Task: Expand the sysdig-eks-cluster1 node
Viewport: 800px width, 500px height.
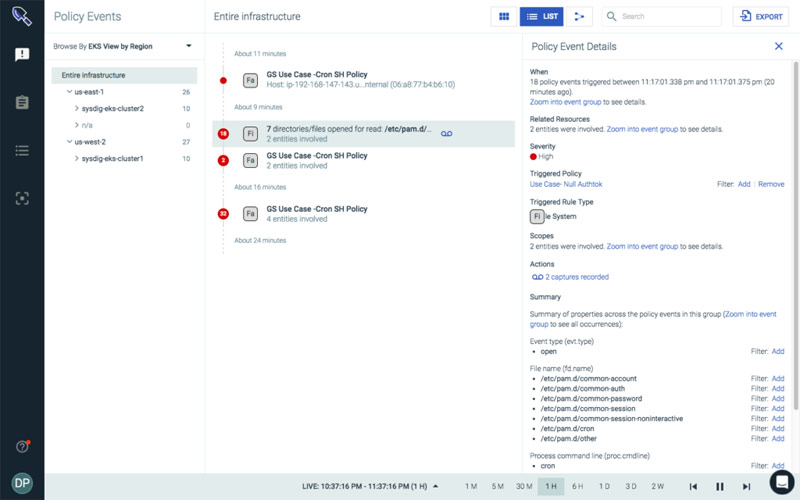Action: pos(77,158)
